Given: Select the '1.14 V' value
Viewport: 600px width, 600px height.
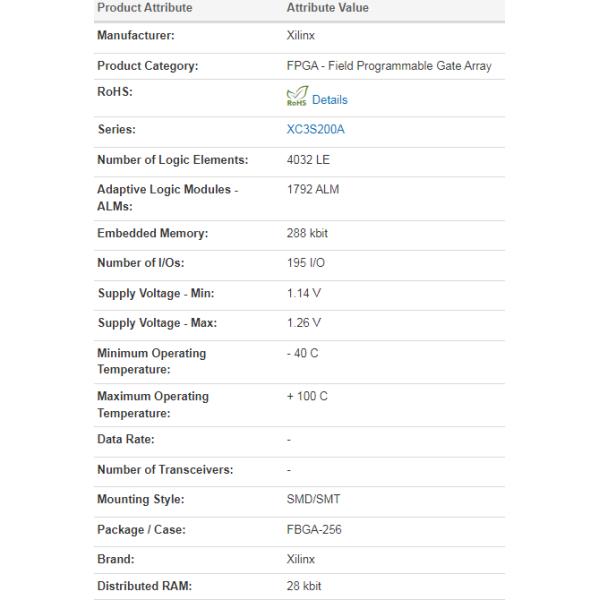Looking at the screenshot, I should point(304,293).
